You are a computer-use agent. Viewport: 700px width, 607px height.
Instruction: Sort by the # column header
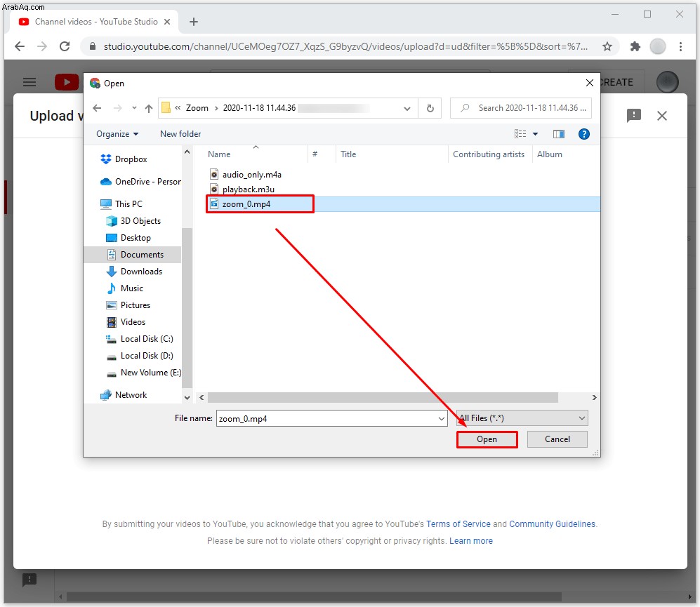tap(315, 154)
